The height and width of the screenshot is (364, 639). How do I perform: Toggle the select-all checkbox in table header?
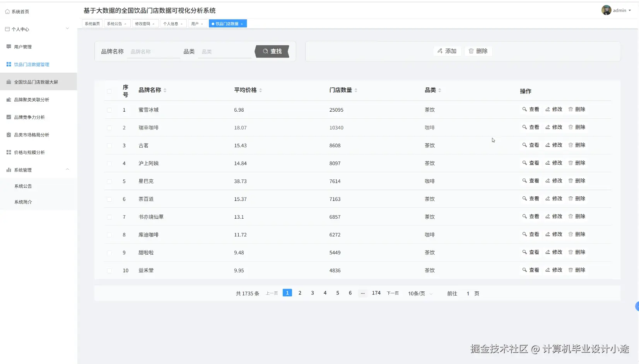[109, 91]
